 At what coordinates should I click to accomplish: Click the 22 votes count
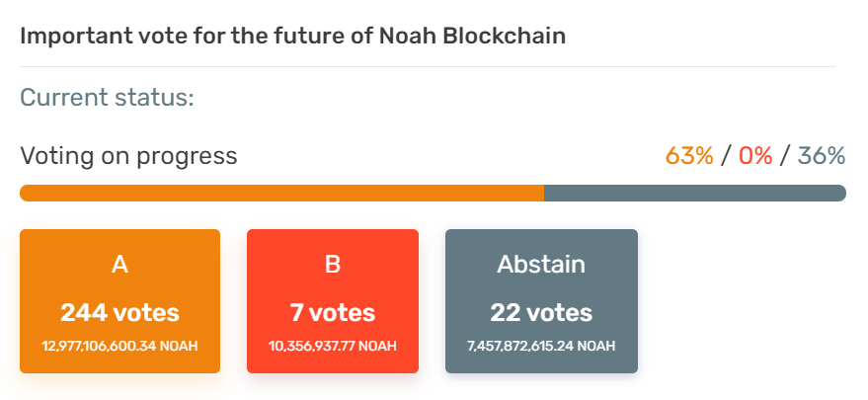(541, 313)
